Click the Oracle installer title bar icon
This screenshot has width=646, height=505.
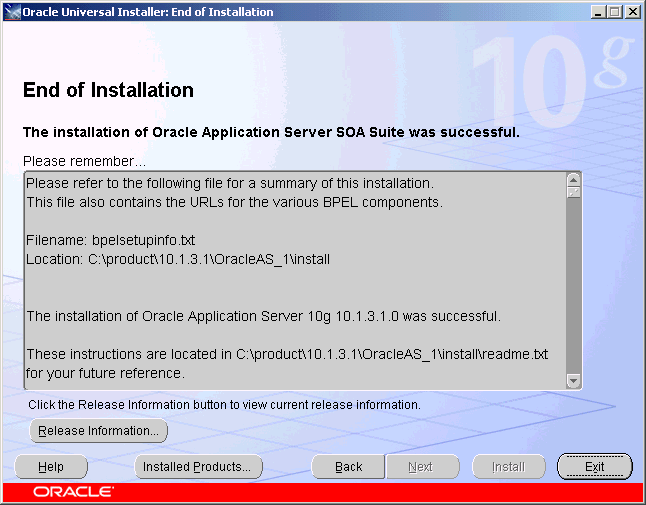pos(12,12)
